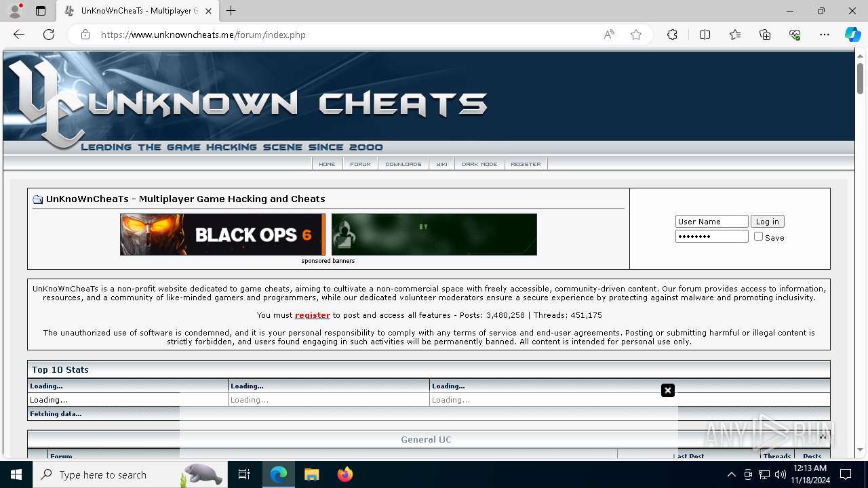Open the Tab actions menu icon
Viewport: 868px width, 488px height.
pos(41,11)
